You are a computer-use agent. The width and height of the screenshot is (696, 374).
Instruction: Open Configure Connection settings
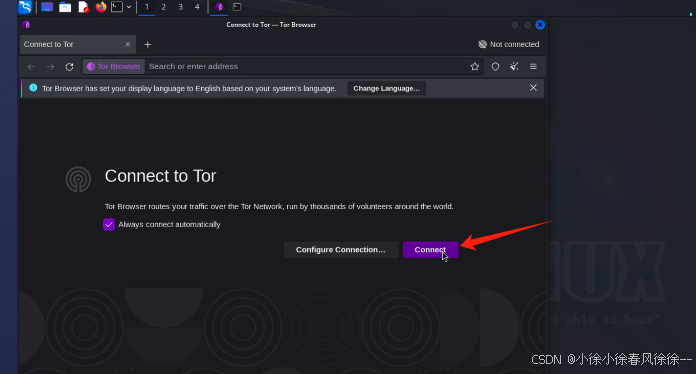click(x=340, y=250)
